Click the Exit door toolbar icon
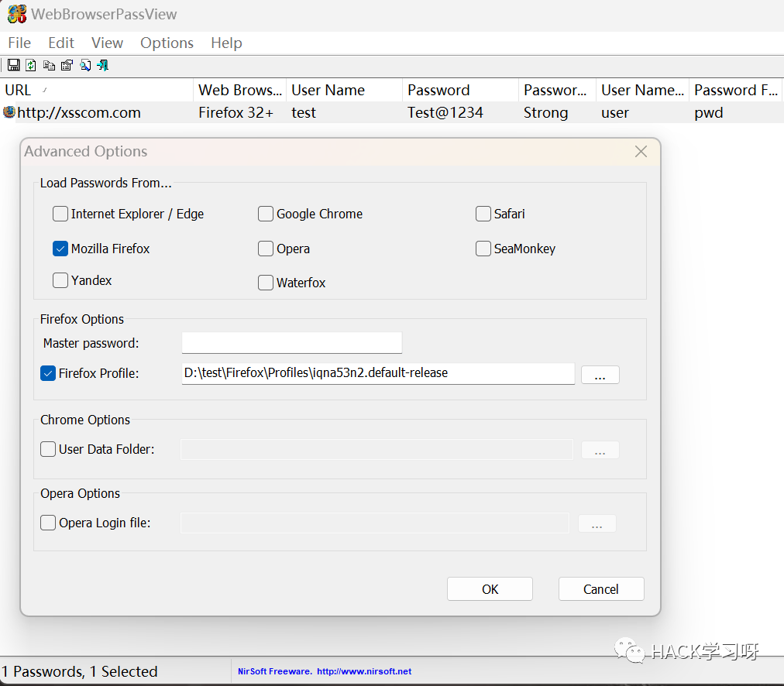Screen dimensions: 784x686 pos(103,65)
